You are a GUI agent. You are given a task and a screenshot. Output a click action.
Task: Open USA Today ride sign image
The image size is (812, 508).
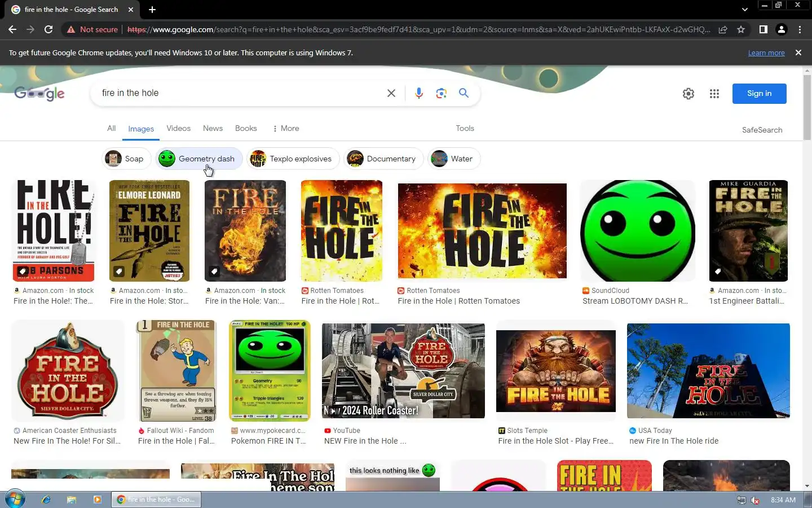pos(708,370)
